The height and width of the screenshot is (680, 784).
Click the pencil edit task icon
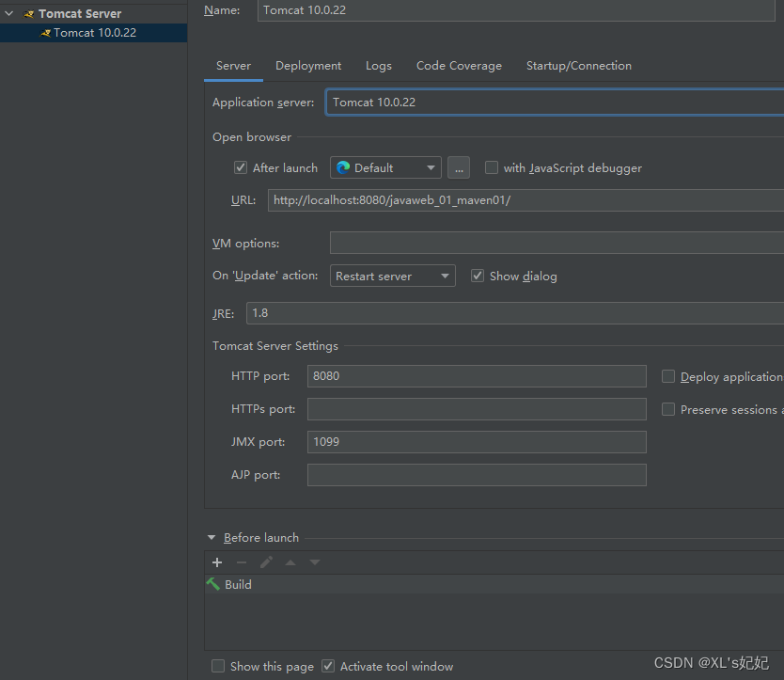266,562
